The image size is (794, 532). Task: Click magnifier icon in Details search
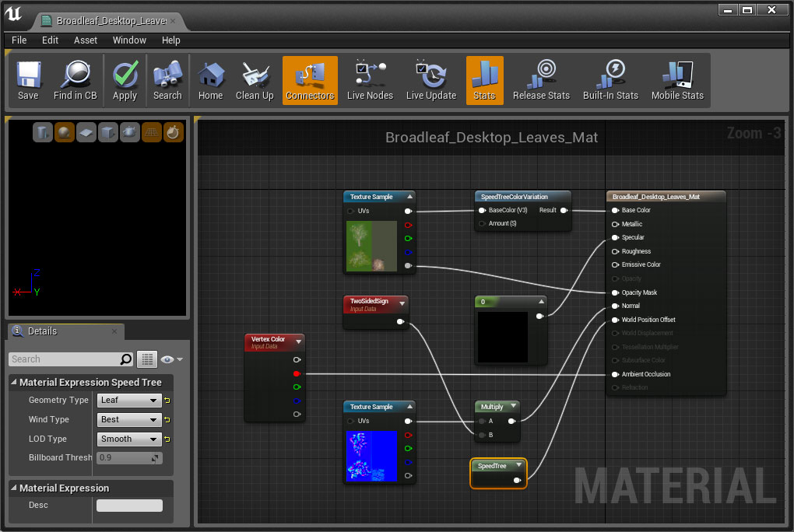pos(126,359)
